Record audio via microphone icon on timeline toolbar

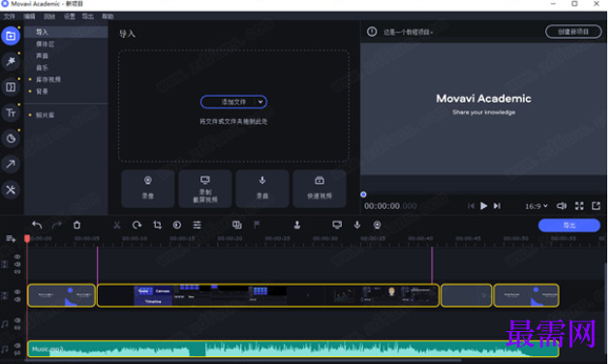coord(357,225)
